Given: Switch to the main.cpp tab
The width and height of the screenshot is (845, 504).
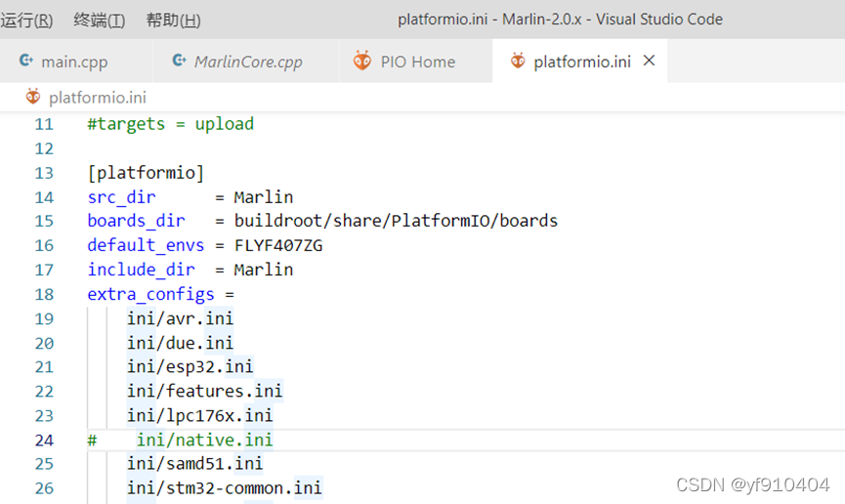Looking at the screenshot, I should click(x=74, y=62).
